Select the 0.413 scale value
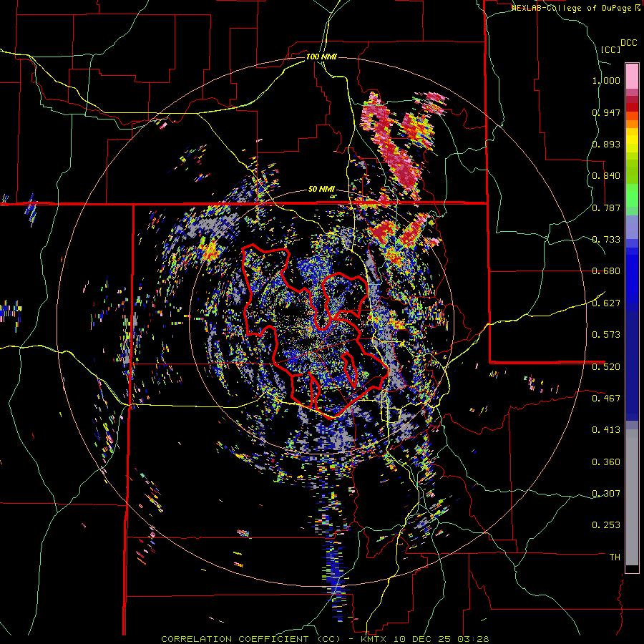644x644 pixels. coord(606,430)
